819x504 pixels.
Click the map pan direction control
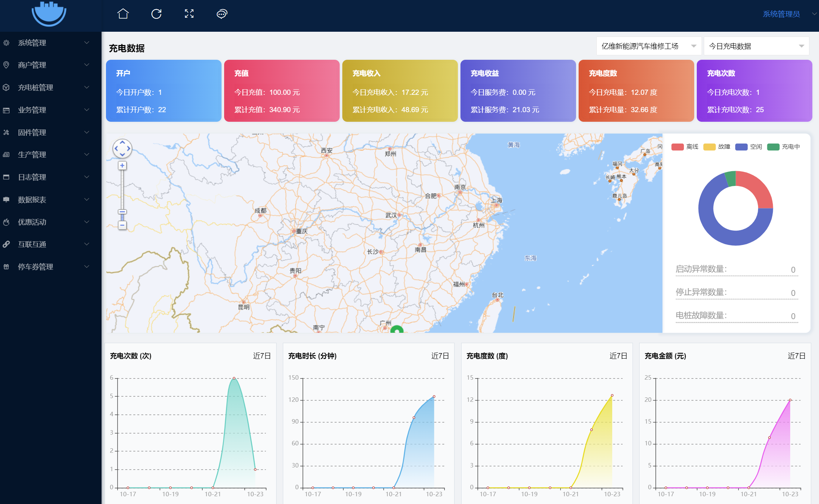[122, 148]
